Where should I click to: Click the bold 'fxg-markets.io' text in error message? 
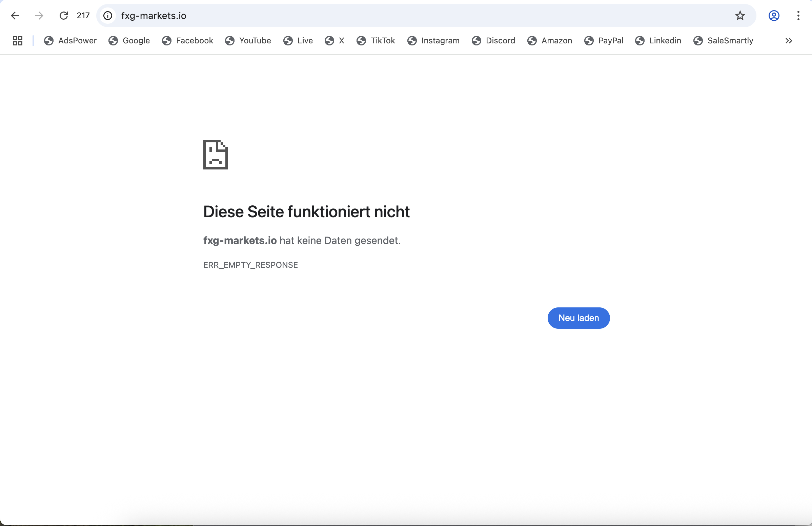(x=240, y=241)
